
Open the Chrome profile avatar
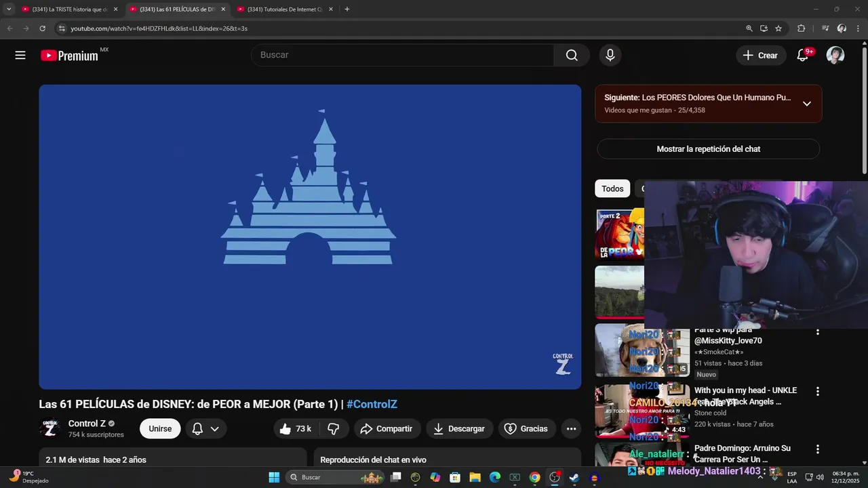(842, 28)
